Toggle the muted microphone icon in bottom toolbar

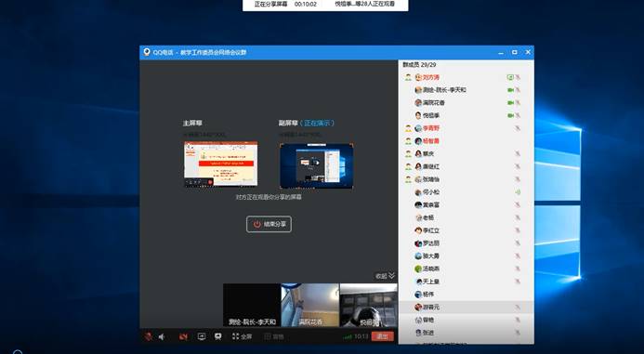pos(148,336)
